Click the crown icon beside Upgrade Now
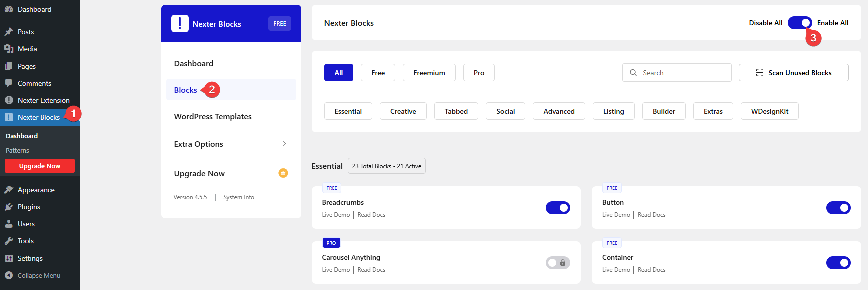 (x=283, y=173)
